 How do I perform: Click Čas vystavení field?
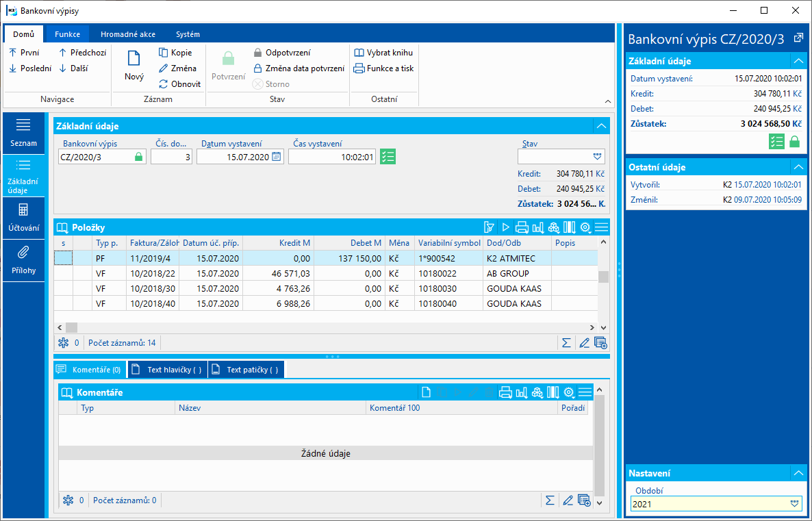pyautogui.click(x=332, y=157)
